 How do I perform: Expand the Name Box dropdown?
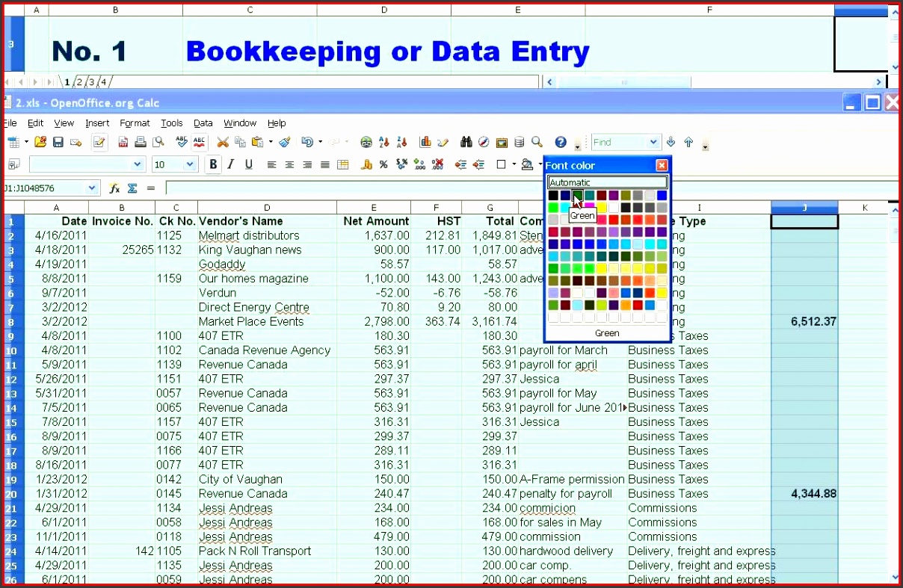click(x=92, y=188)
